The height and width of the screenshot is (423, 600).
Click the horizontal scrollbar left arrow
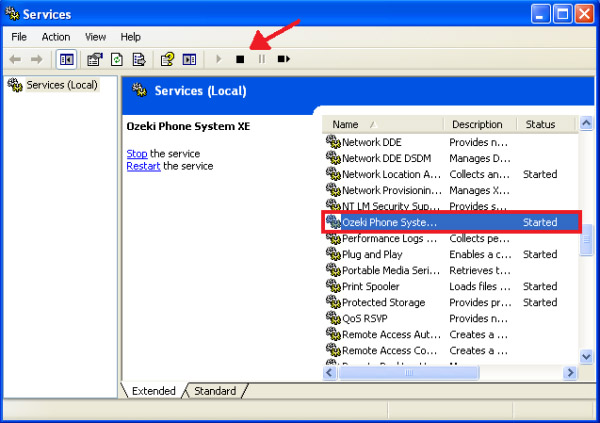pyautogui.click(x=330, y=372)
